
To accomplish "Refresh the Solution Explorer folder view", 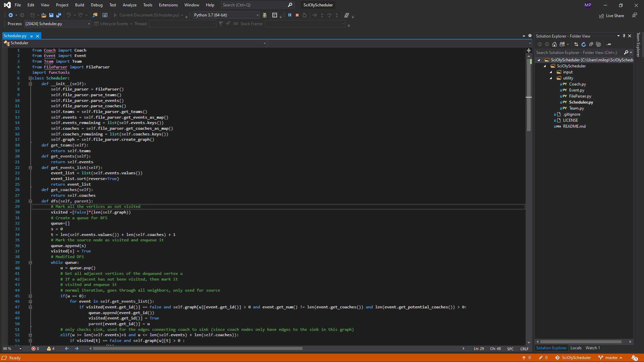I will point(584,44).
